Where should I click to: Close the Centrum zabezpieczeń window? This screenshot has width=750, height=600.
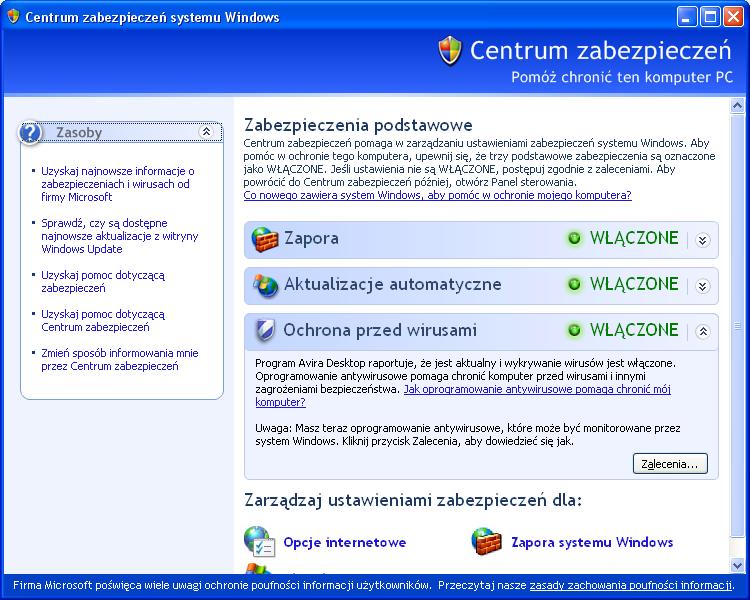733,17
